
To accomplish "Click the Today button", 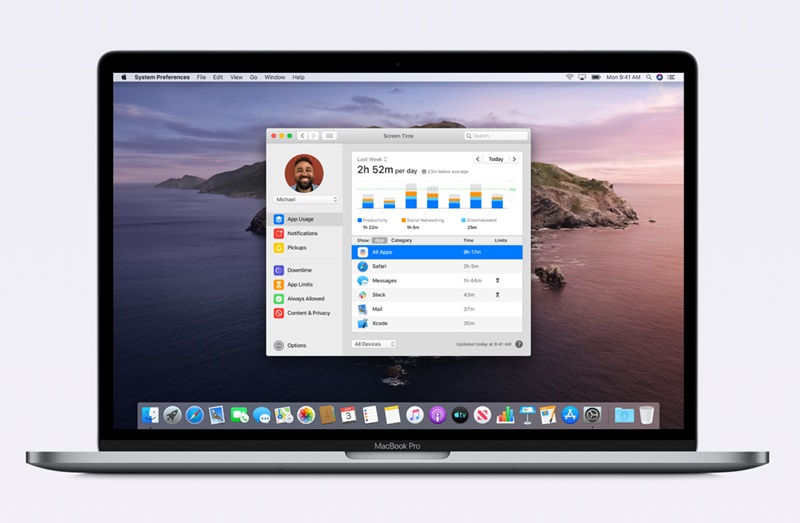I will [x=495, y=159].
